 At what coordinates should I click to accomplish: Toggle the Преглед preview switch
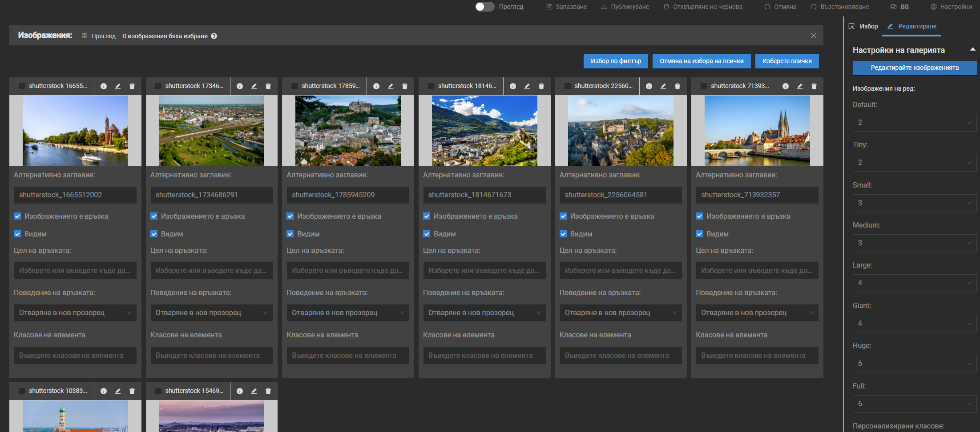coord(484,7)
